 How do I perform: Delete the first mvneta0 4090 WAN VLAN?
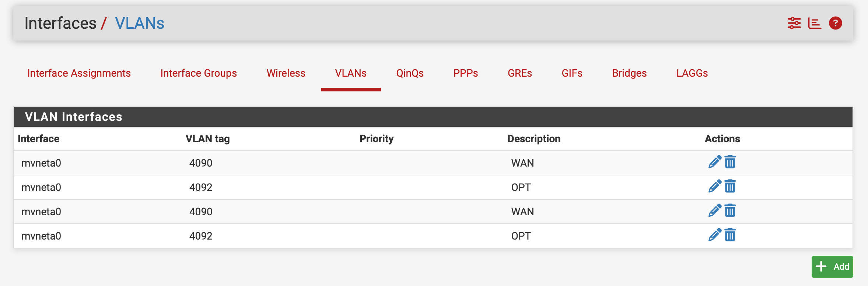[x=730, y=162]
